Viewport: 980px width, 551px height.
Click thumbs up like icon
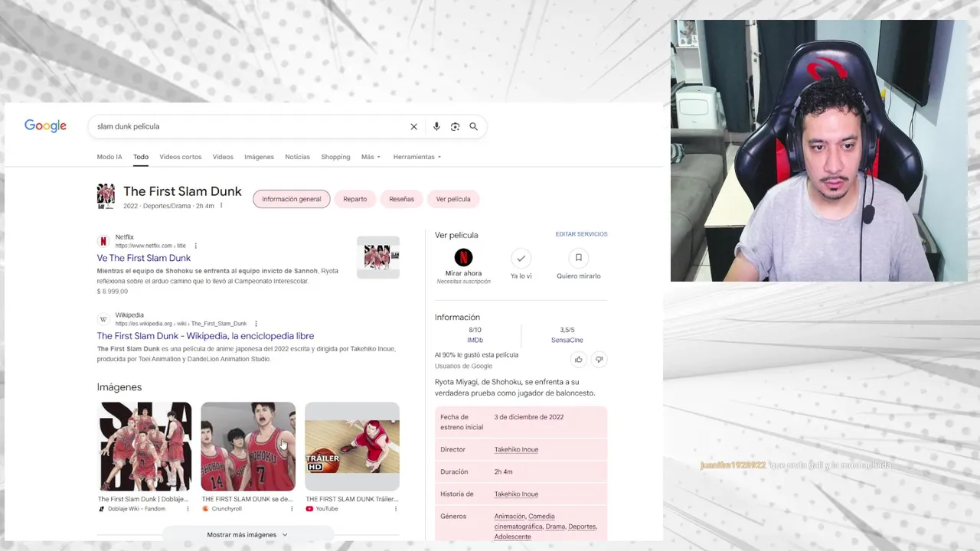(579, 359)
